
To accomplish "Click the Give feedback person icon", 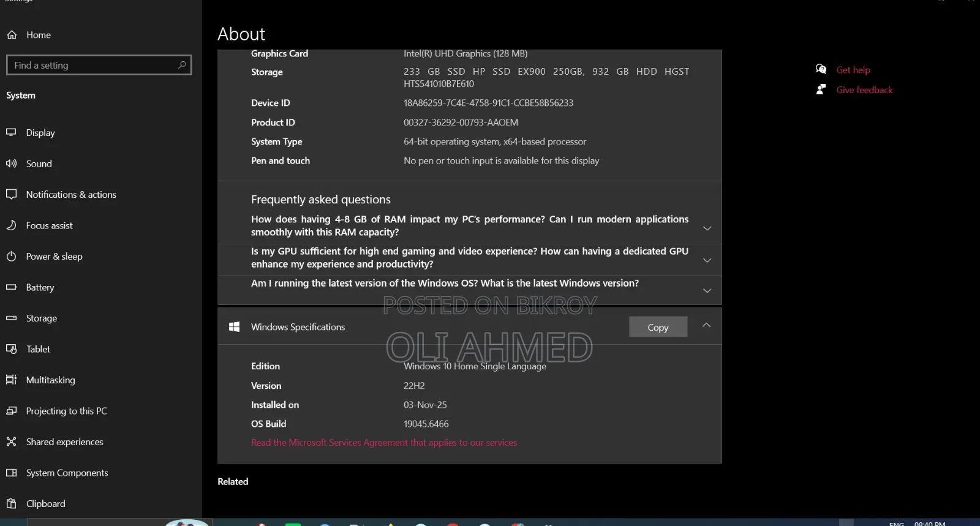I will click(x=821, y=89).
